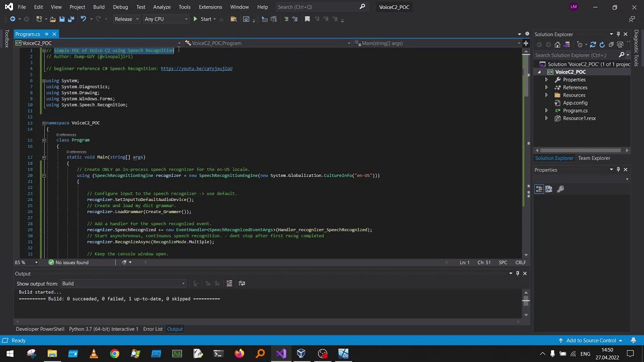The height and width of the screenshot is (362, 644).
Task: Expand the References node
Action: pos(546,87)
